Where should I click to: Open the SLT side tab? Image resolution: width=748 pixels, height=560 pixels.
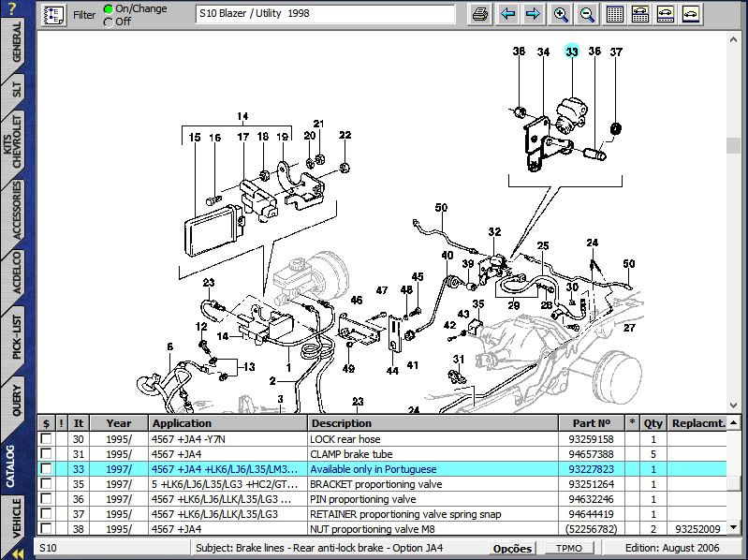click(x=17, y=90)
